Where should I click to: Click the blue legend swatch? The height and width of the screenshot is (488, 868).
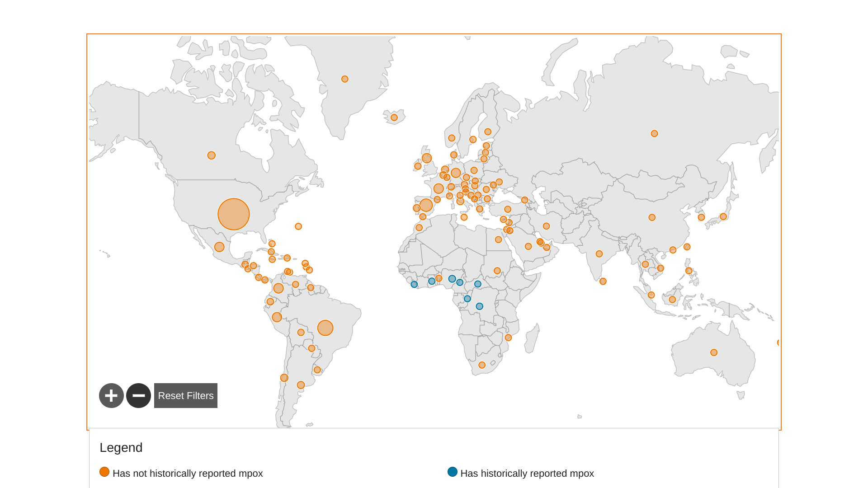pyautogui.click(x=453, y=472)
